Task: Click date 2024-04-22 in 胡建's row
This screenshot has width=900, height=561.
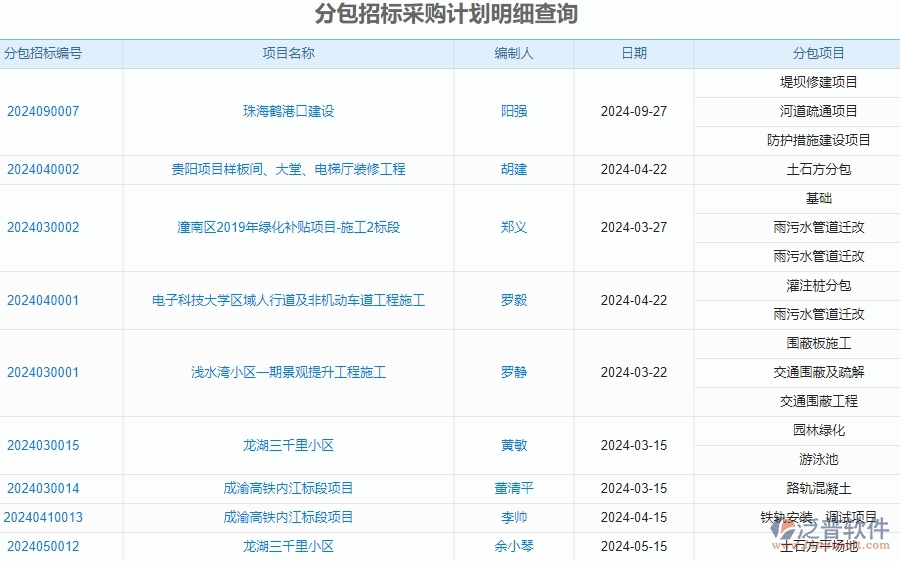Action: click(634, 169)
